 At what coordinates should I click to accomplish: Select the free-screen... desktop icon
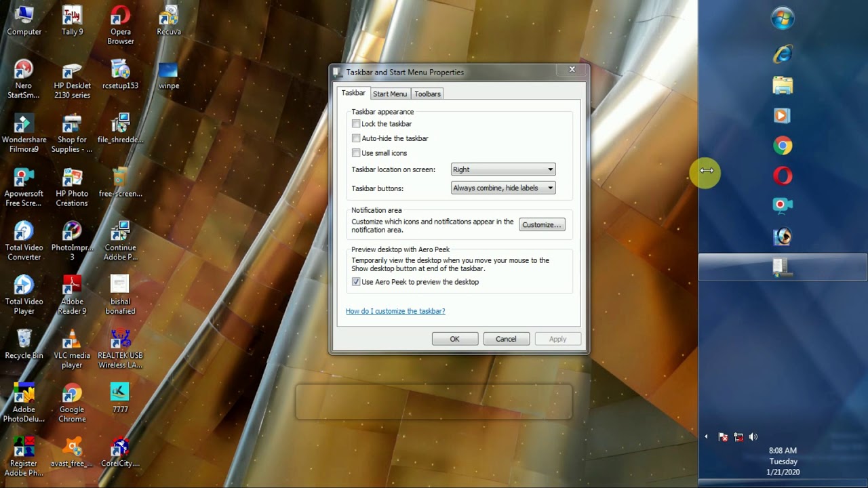point(121,182)
